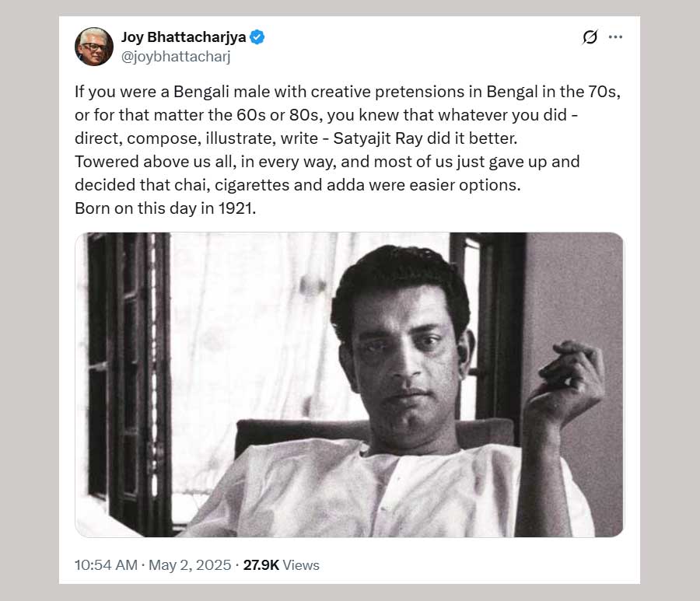This screenshot has width=700, height=601.
Task: Click the word Views beside the count
Action: (301, 565)
